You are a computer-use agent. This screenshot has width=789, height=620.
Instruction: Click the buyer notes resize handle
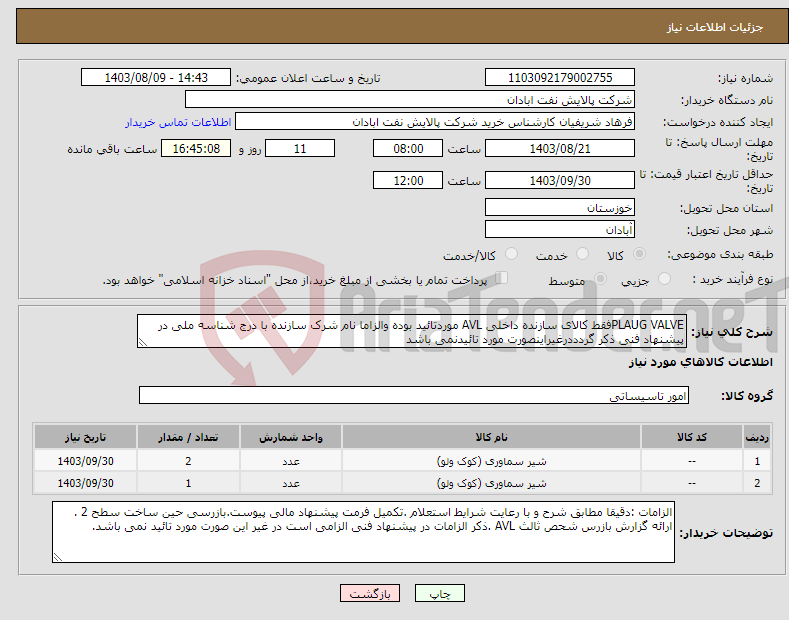pos(58,557)
